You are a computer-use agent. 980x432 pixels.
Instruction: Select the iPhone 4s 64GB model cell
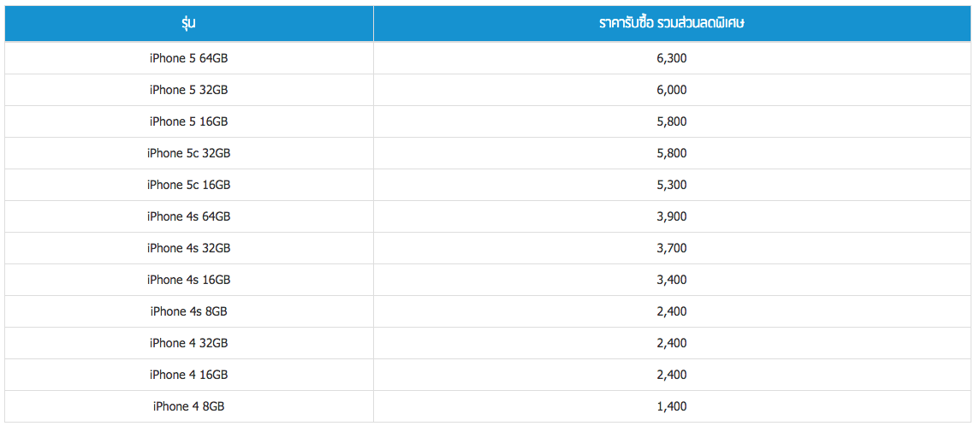[x=188, y=216]
